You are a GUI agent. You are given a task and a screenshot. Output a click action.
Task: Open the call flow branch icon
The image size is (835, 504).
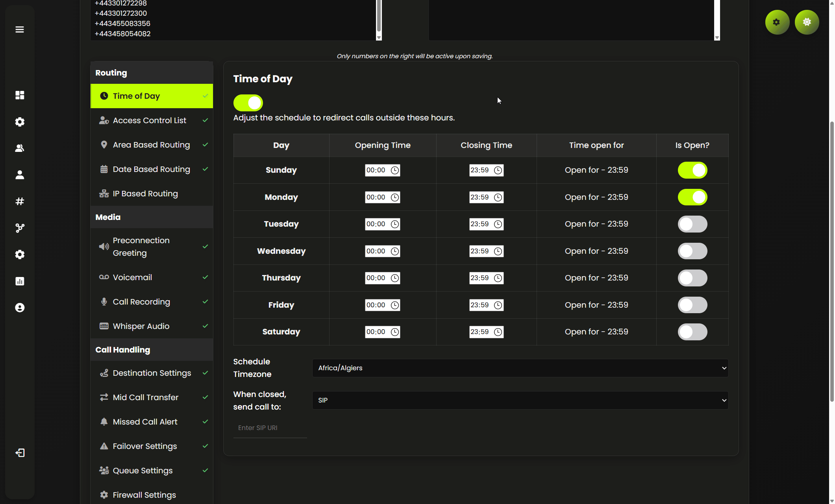click(20, 228)
